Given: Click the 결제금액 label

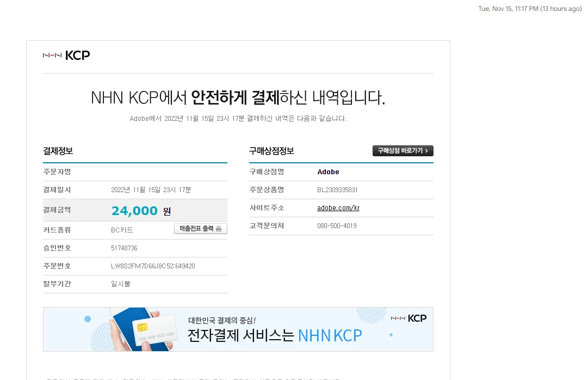Looking at the screenshot, I should 57,210.
